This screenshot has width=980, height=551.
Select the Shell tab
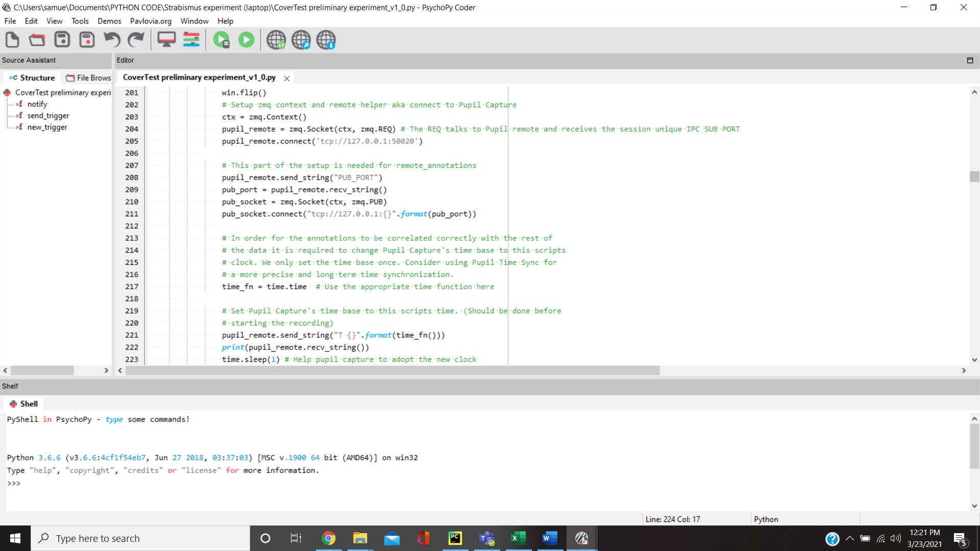click(x=23, y=404)
